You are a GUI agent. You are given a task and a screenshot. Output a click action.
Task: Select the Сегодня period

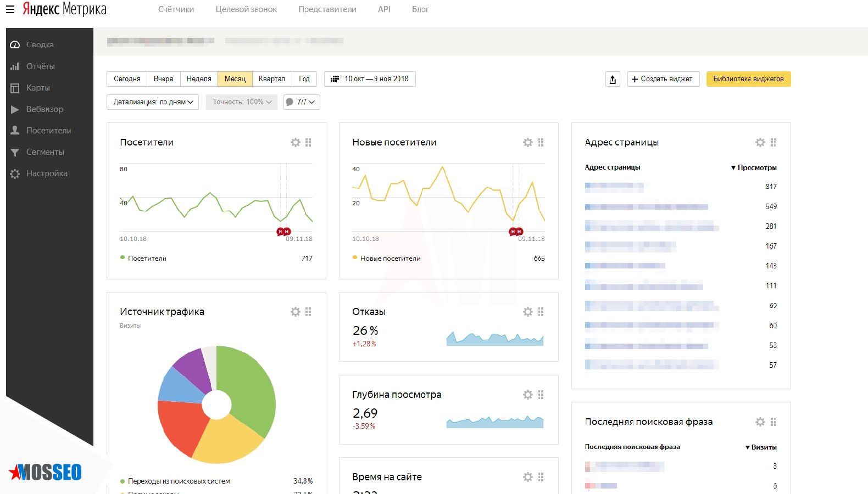pos(127,79)
